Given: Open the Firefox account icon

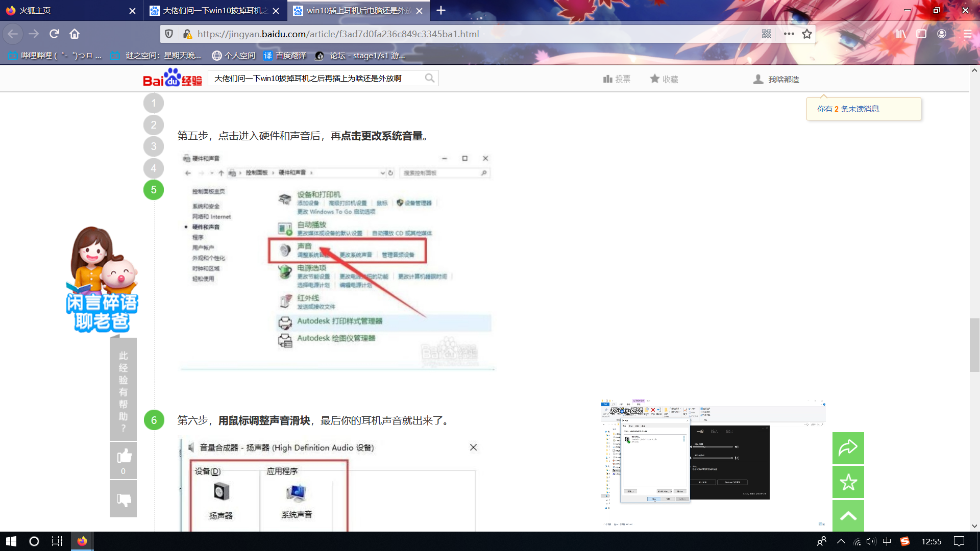Looking at the screenshot, I should [x=942, y=34].
